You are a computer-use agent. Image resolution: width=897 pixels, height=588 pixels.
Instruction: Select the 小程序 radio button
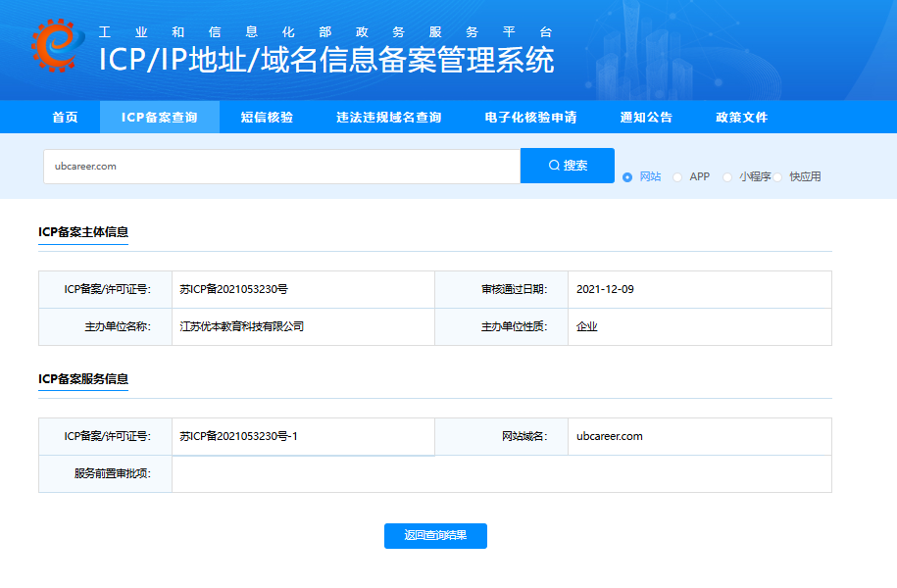(727, 177)
